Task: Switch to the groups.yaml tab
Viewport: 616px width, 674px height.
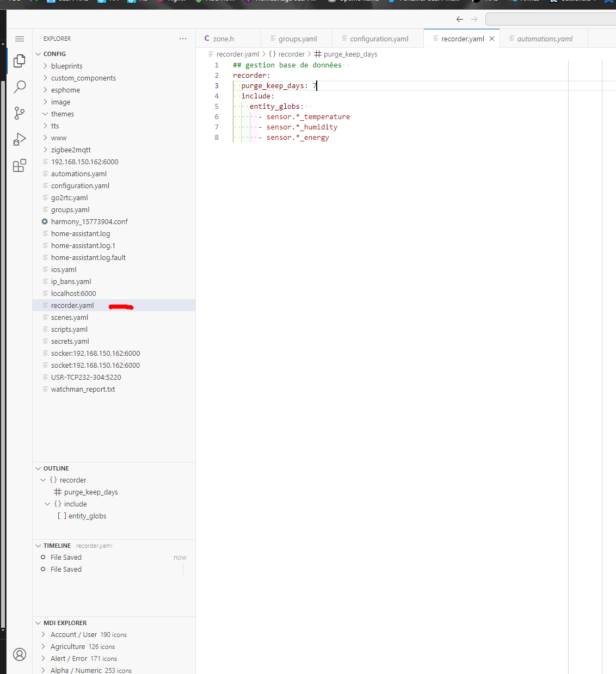Action: 297,39
